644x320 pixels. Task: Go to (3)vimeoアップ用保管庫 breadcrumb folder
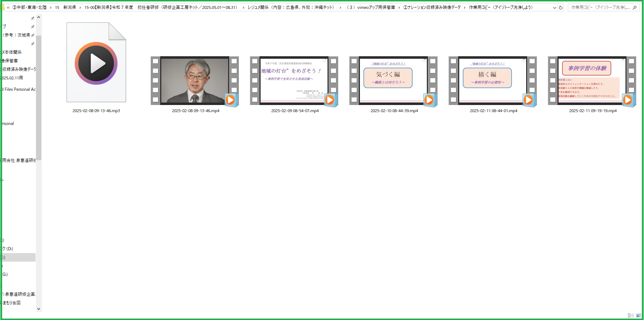(x=370, y=7)
